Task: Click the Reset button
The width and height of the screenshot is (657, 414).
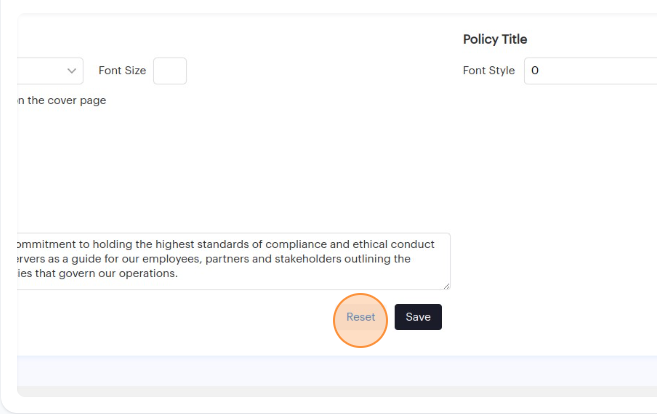Action: [x=360, y=318]
